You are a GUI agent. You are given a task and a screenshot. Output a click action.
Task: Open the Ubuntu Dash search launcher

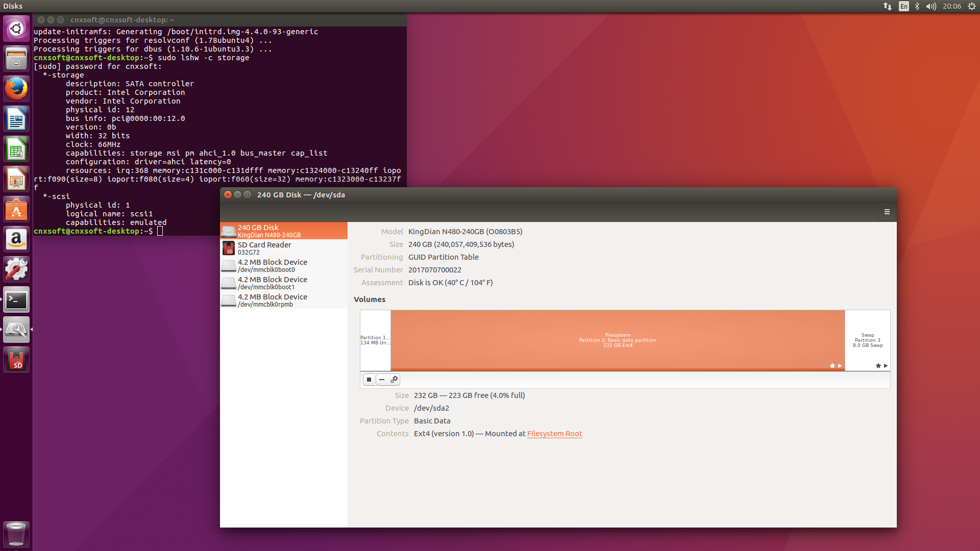pyautogui.click(x=16, y=29)
